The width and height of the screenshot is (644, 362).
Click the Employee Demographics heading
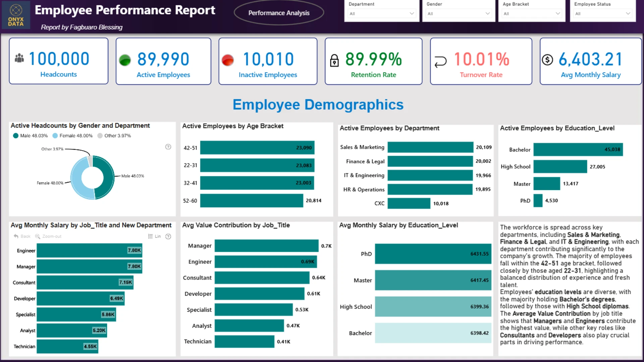318,105
